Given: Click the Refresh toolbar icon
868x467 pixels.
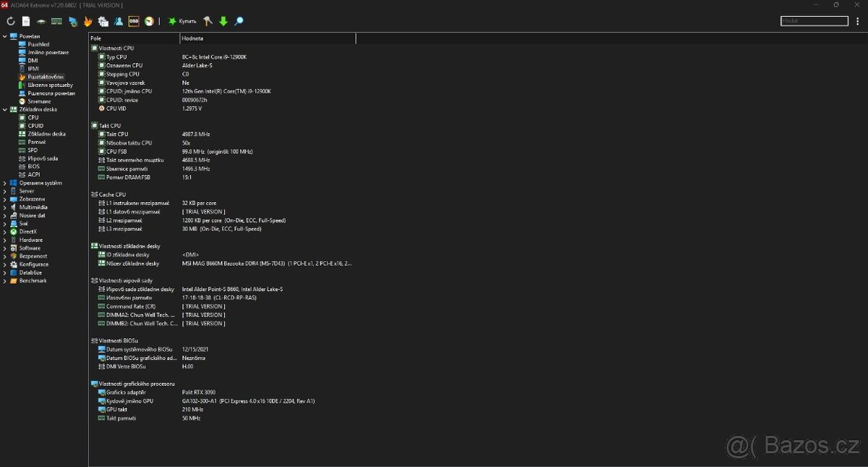Looking at the screenshot, I should point(11,22).
